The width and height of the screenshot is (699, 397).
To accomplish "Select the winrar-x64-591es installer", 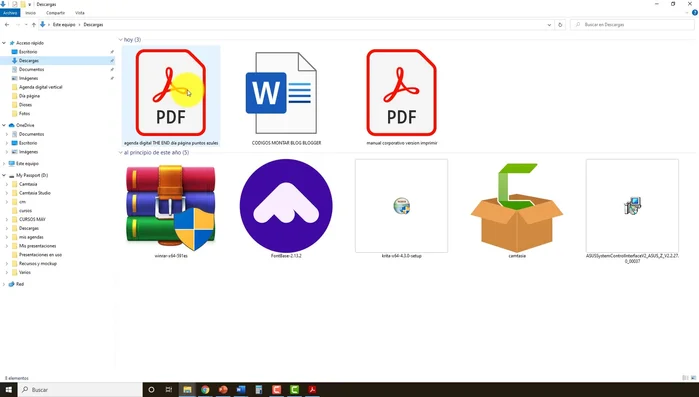I will [171, 209].
